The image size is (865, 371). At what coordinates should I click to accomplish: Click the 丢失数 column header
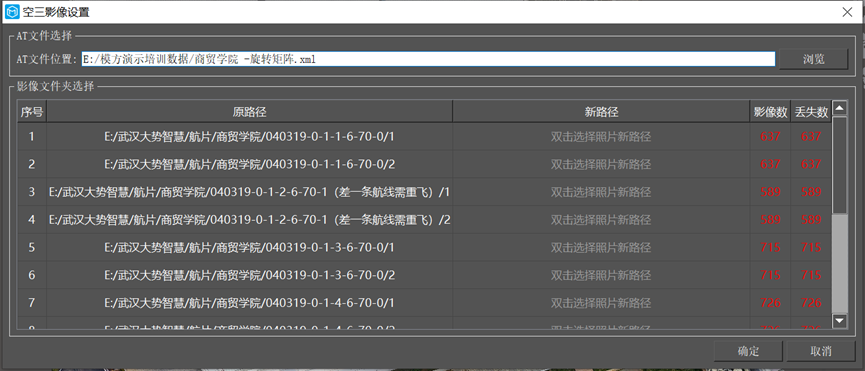pyautogui.click(x=811, y=112)
